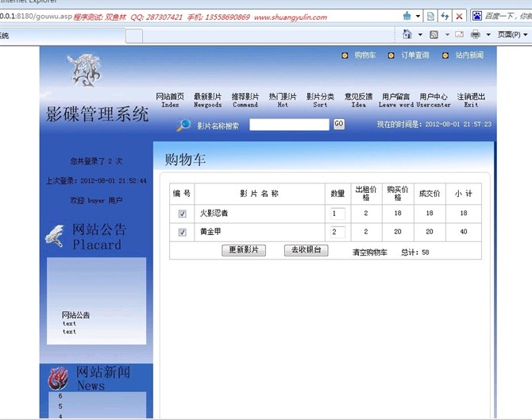Click the 总计: 58 total text

coord(415,252)
